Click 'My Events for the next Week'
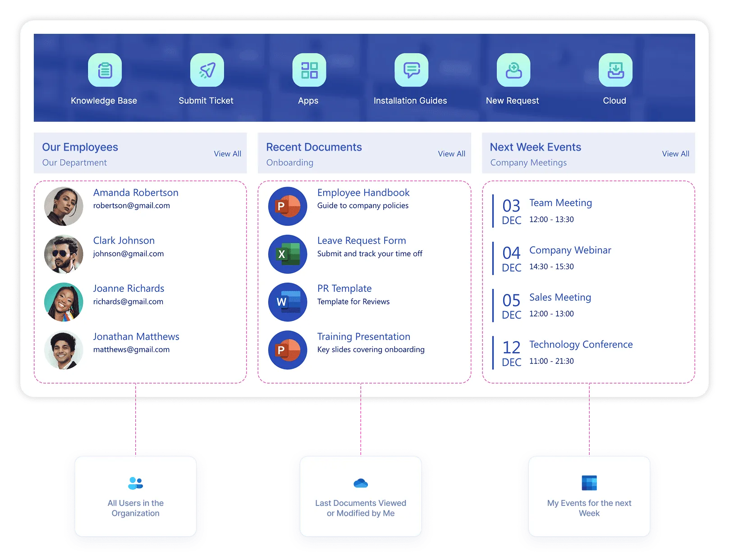Screen dimensions: 729x560 coord(589,508)
